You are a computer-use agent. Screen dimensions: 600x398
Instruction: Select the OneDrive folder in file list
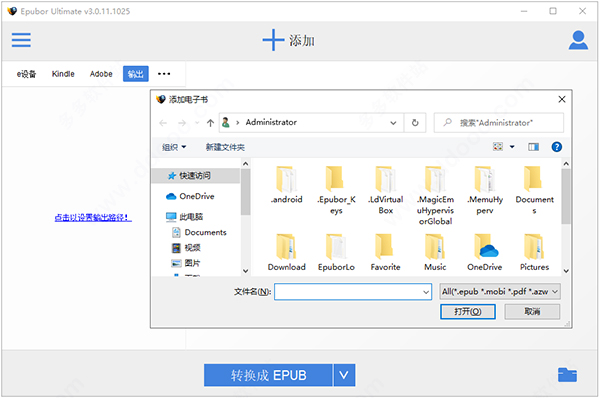485,253
